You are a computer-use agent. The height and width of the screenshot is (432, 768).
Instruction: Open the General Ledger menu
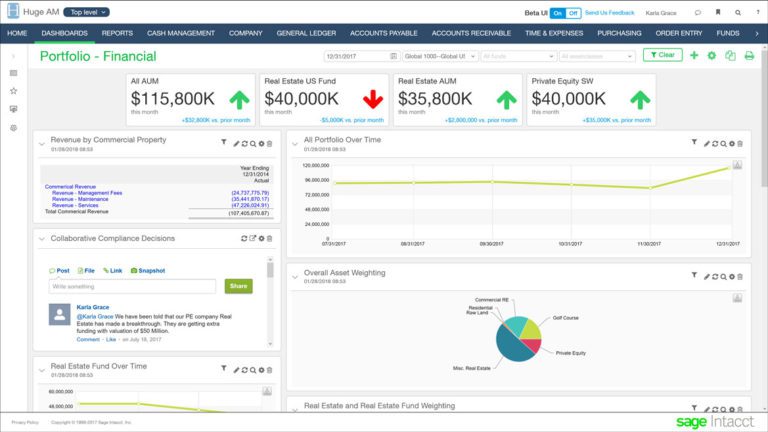306,33
